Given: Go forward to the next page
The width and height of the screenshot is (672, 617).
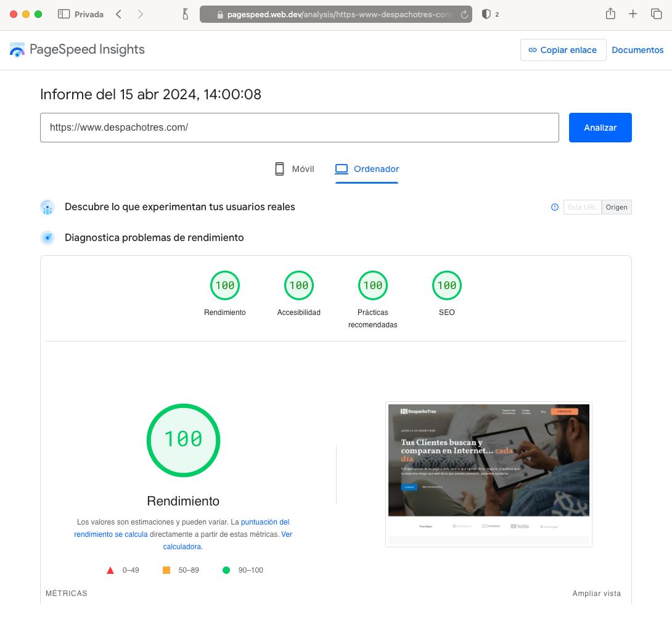Looking at the screenshot, I should point(140,14).
